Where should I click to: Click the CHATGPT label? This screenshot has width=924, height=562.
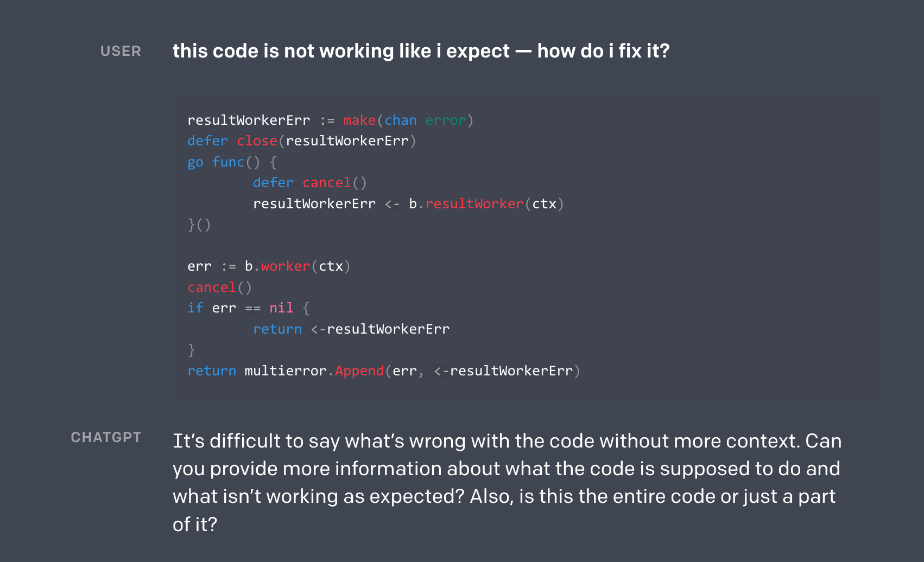106,437
